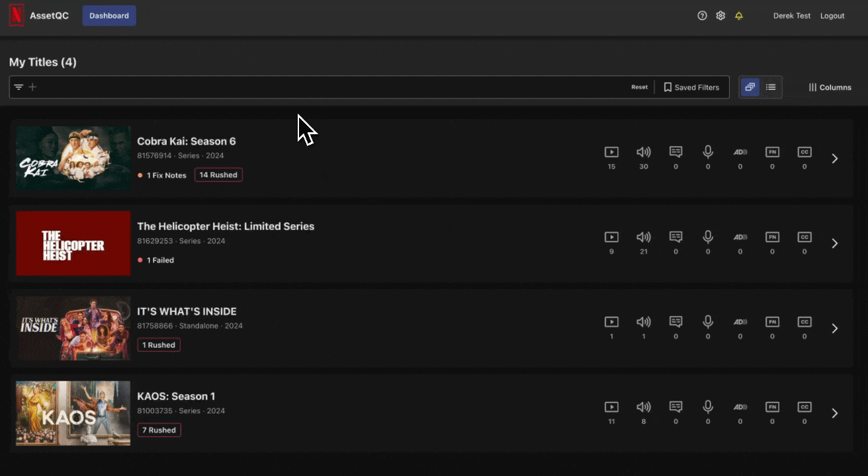Reset the filters

639,87
